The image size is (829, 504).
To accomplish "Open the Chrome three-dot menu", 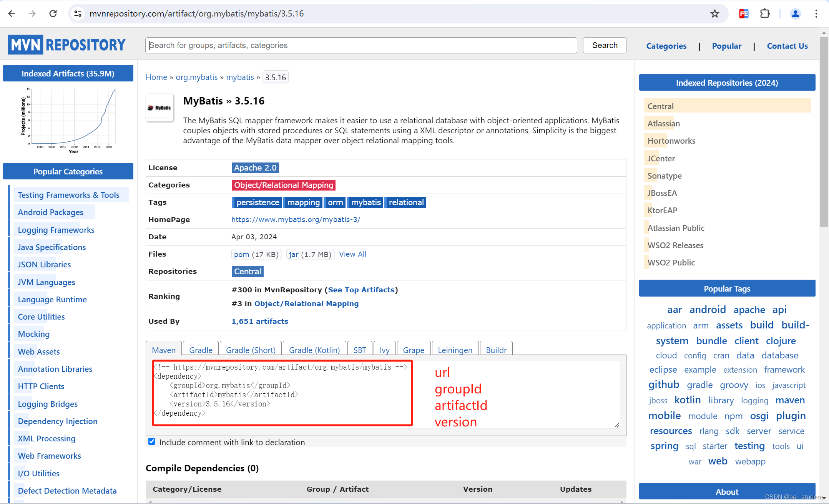I will click(x=816, y=14).
